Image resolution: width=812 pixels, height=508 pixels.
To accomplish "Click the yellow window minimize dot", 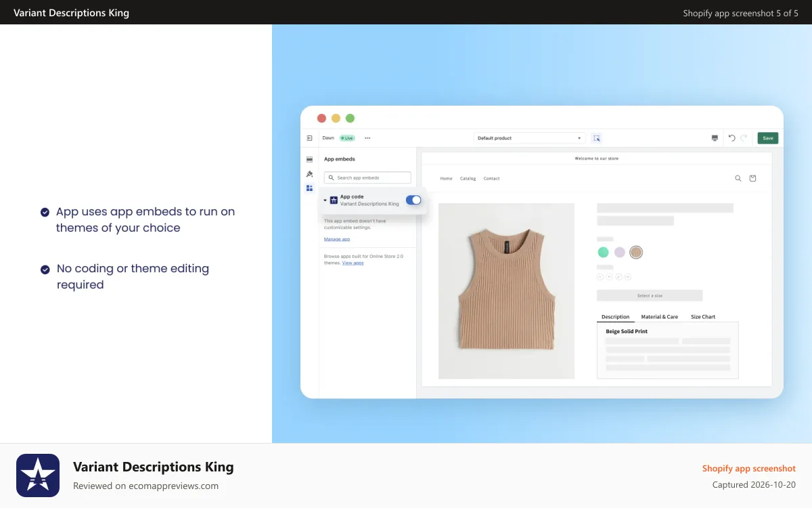I will coord(336,118).
